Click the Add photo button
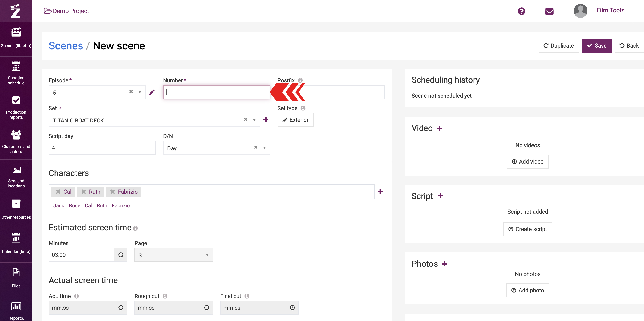This screenshot has height=321, width=644. click(527, 290)
